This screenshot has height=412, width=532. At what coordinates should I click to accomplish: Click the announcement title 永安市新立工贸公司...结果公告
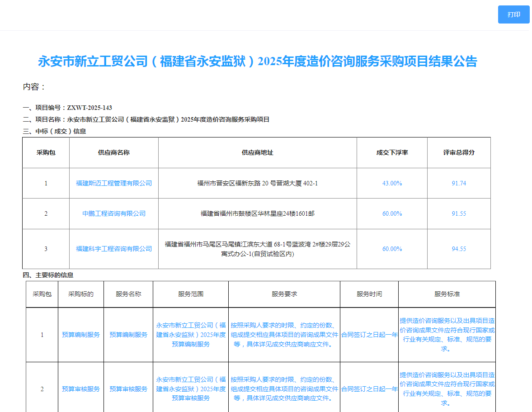258,62
